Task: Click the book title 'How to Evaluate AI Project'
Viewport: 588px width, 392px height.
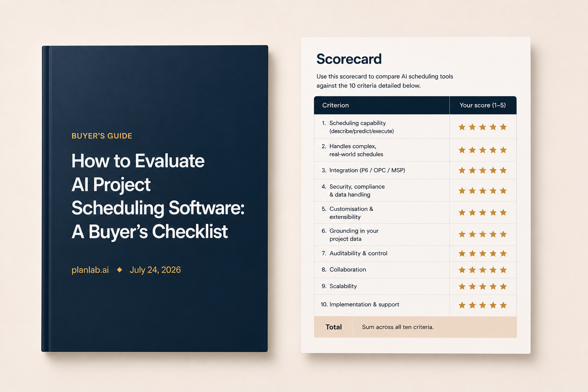Action: coord(138,173)
